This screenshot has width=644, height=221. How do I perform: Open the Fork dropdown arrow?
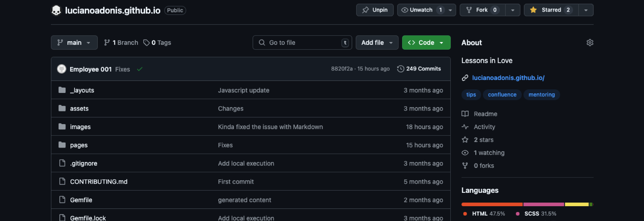513,10
